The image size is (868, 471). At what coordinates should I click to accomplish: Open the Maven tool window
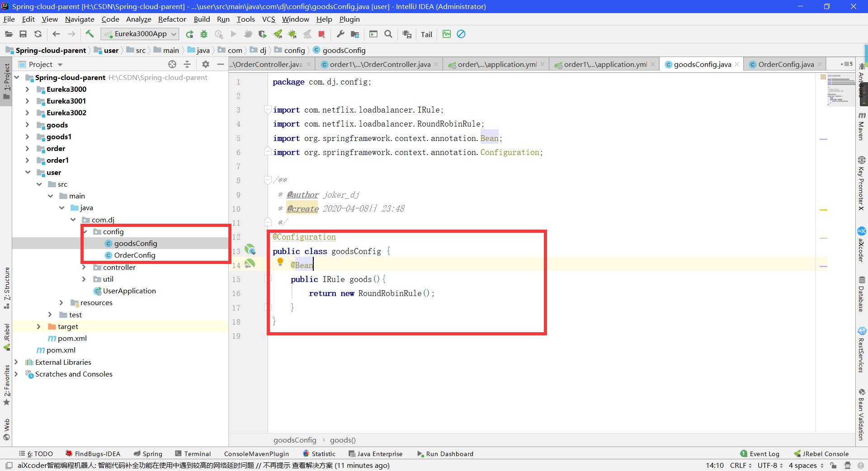point(862,126)
